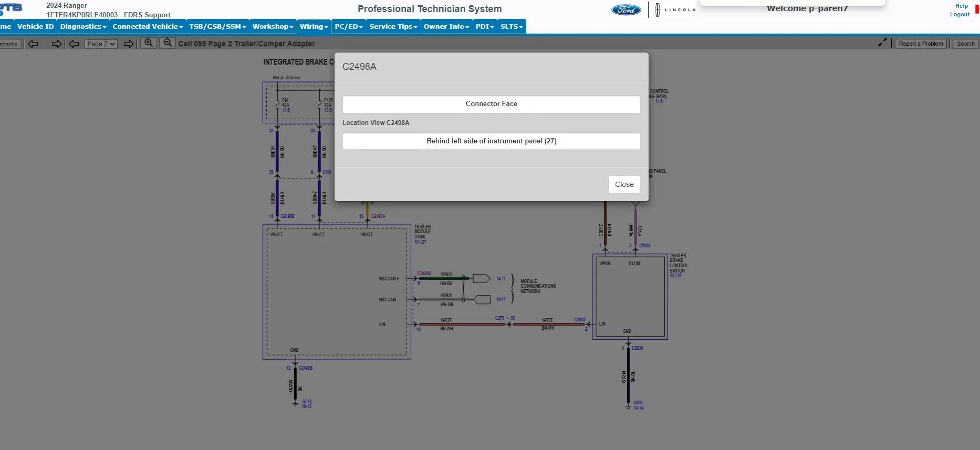Click the '1FTER4KP0RLE40003 - FDRS Support' VIN text
Image resolution: width=980 pixels, height=450 pixels.
pos(108,15)
